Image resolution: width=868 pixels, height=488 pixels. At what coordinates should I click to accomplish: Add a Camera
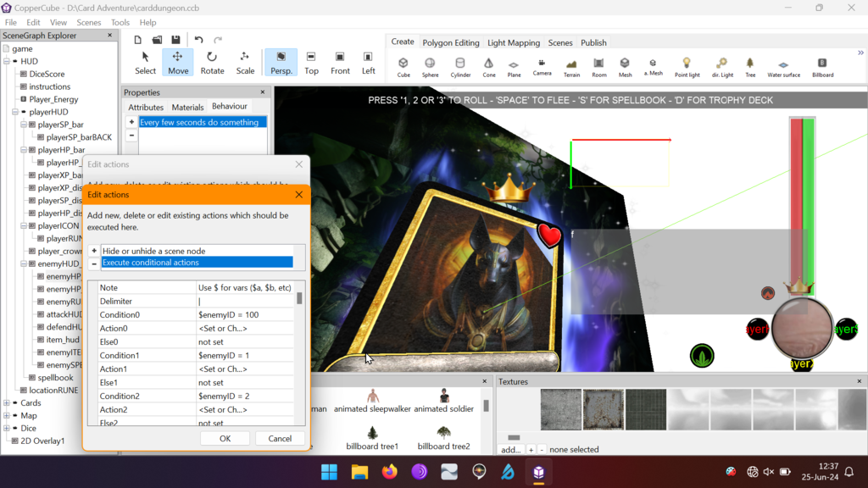click(542, 67)
